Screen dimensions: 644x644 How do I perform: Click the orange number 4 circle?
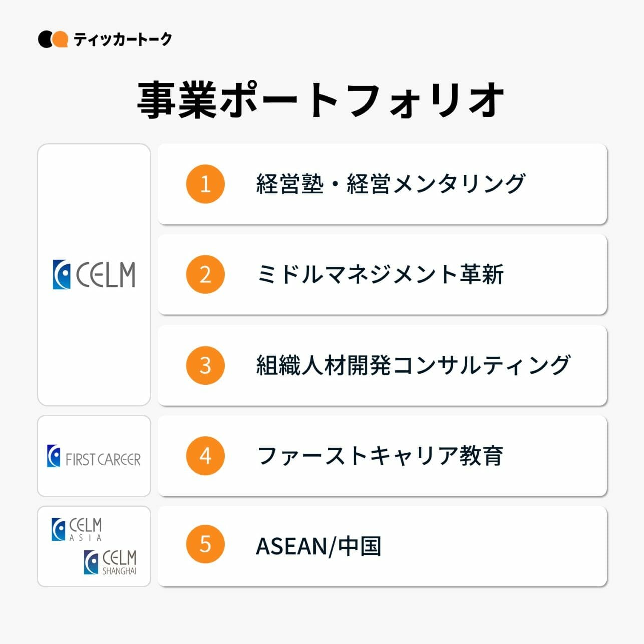pyautogui.click(x=205, y=456)
